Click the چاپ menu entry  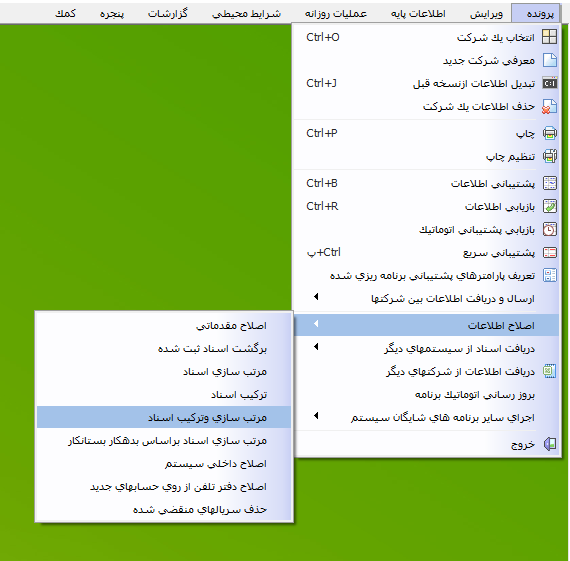point(426,133)
